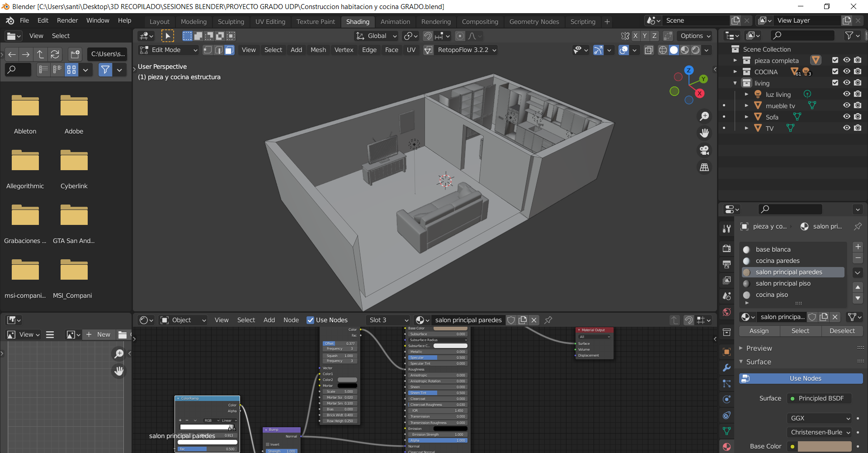Enable face select mode in the header
Image resolution: width=868 pixels, height=453 pixels.
coord(230,50)
